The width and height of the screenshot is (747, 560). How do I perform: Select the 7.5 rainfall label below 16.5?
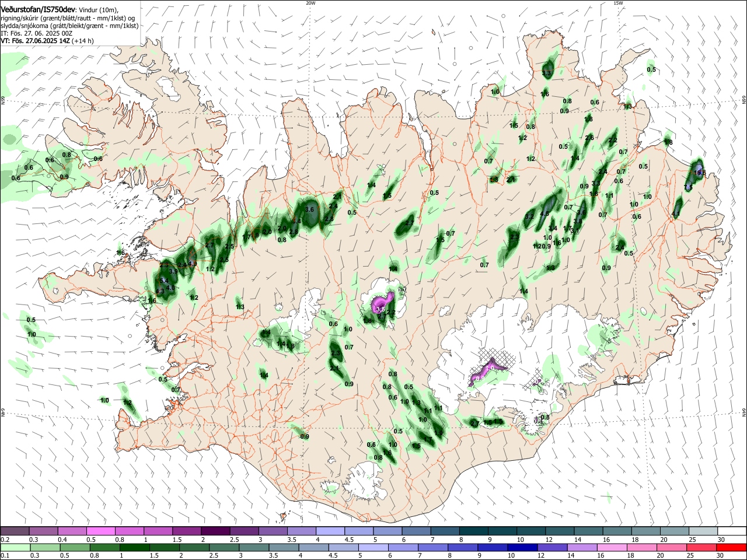pyautogui.click(x=688, y=187)
